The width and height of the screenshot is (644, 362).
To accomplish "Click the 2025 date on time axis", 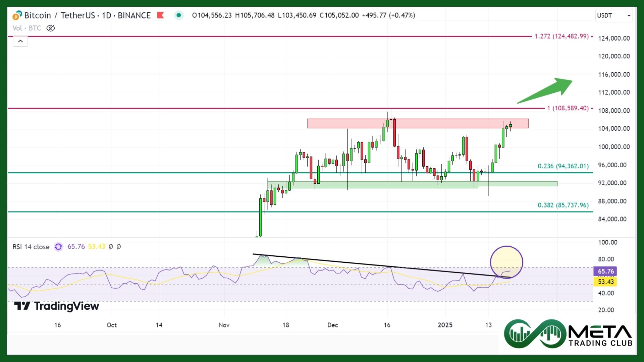I will tap(445, 325).
